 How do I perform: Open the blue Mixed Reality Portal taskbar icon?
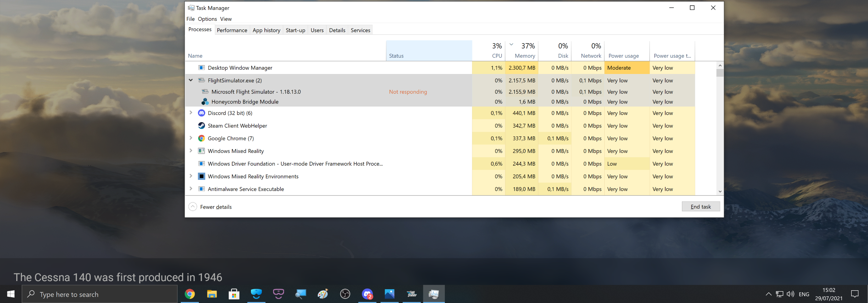256,294
